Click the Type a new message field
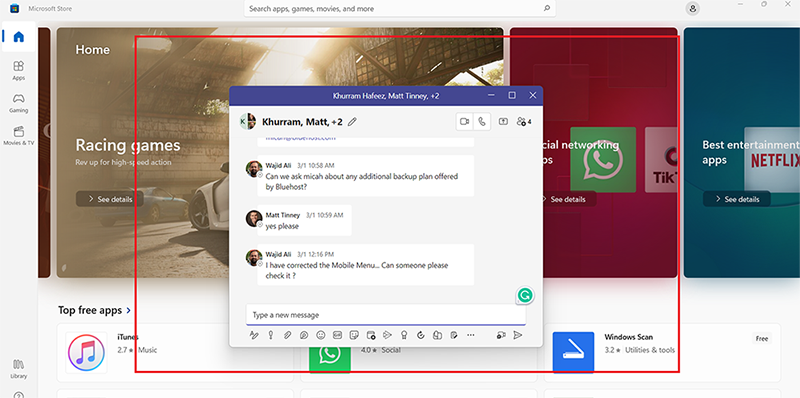 386,315
